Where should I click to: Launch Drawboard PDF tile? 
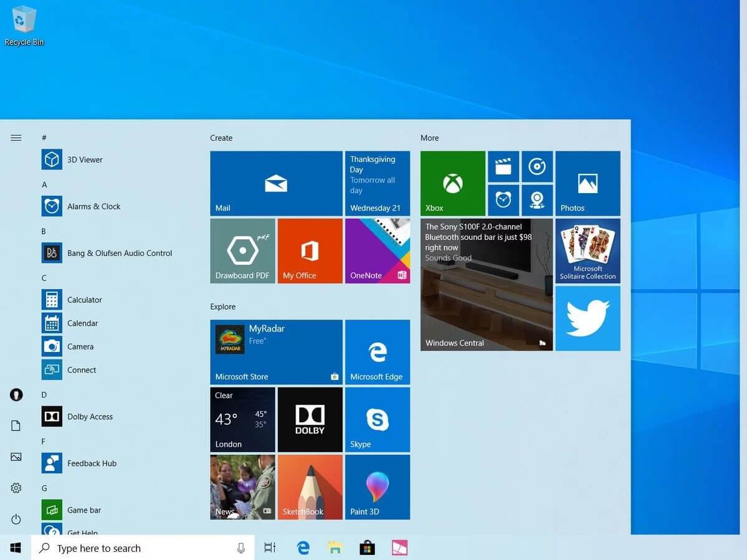[x=242, y=251]
